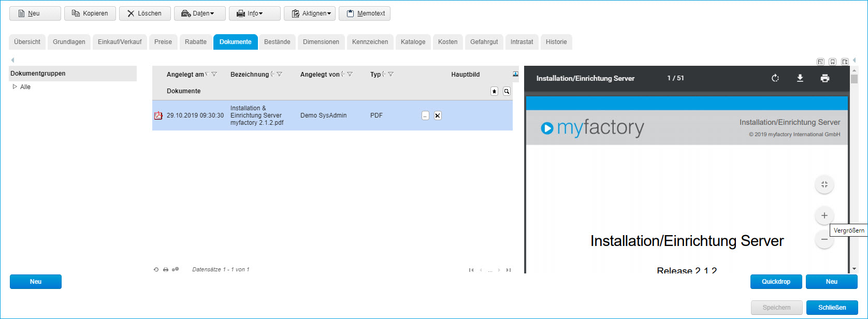Open the Dimensionen tab

pos(321,42)
